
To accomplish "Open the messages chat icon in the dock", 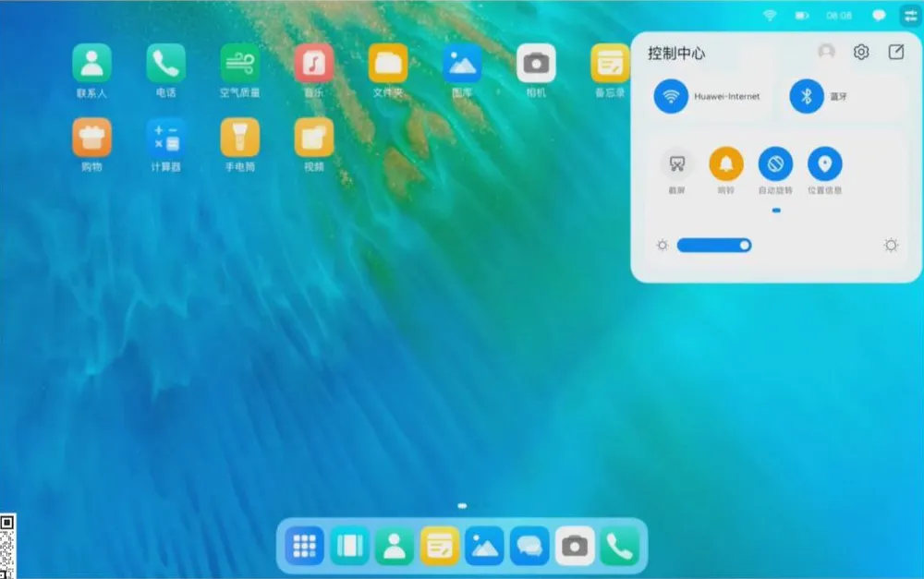I will coord(529,546).
